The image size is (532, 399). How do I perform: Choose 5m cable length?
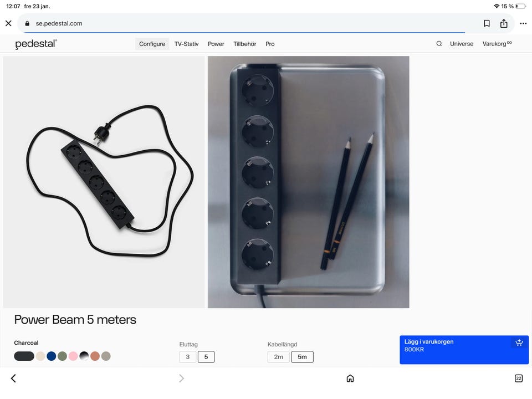pyautogui.click(x=303, y=356)
